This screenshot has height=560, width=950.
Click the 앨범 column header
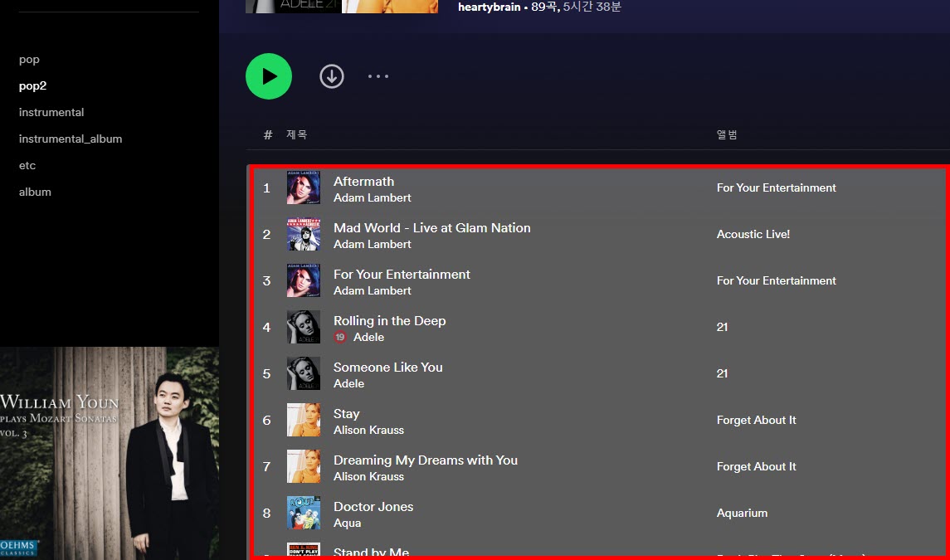(727, 134)
